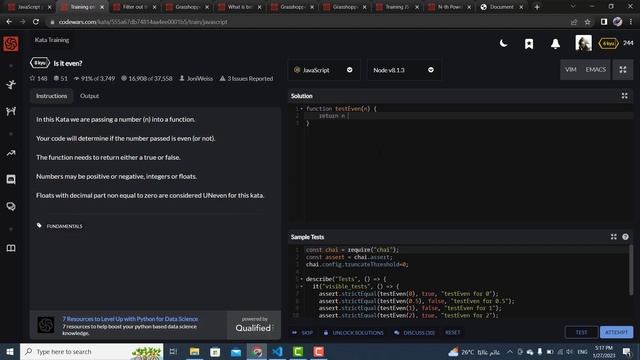This screenshot has height=360, width=640.
Task: Expand the Sample Tests panel
Action: point(613,237)
